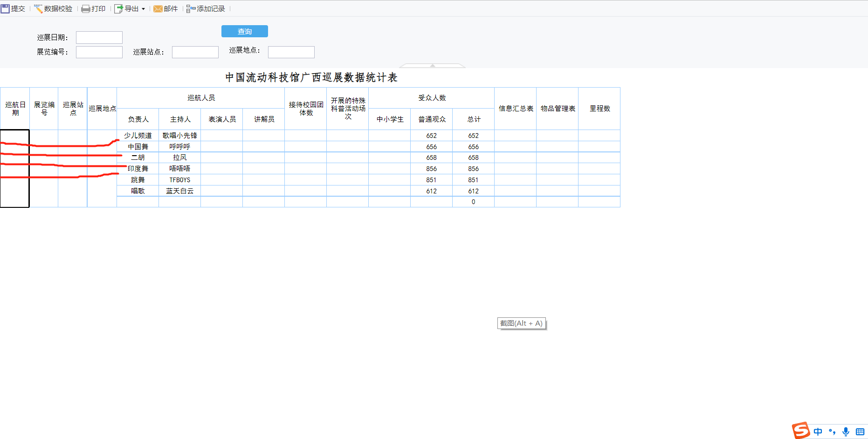868x439 pixels.
Task: Select the 讲解员 column header
Action: click(x=264, y=119)
